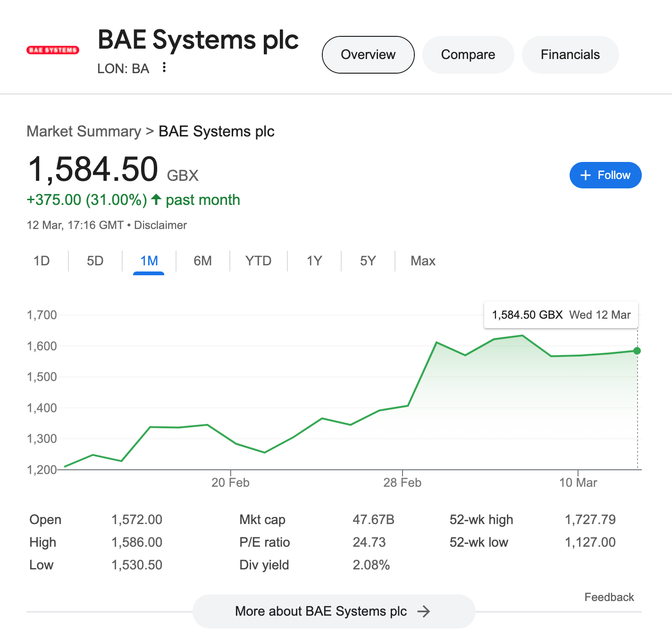Click the arrow icon in More about button

click(x=424, y=611)
